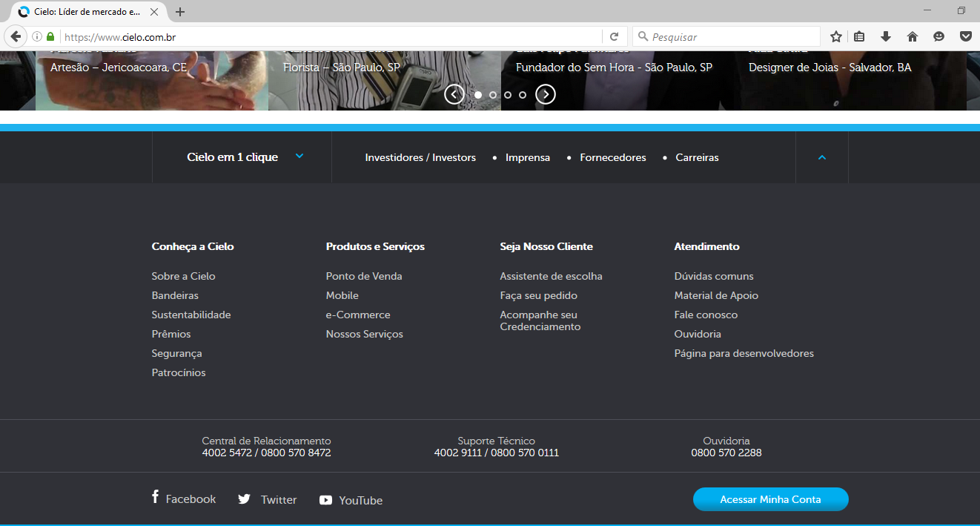Viewport: 980px width, 526px height.
Task: Close the Cielo browser tab
Action: [154, 12]
